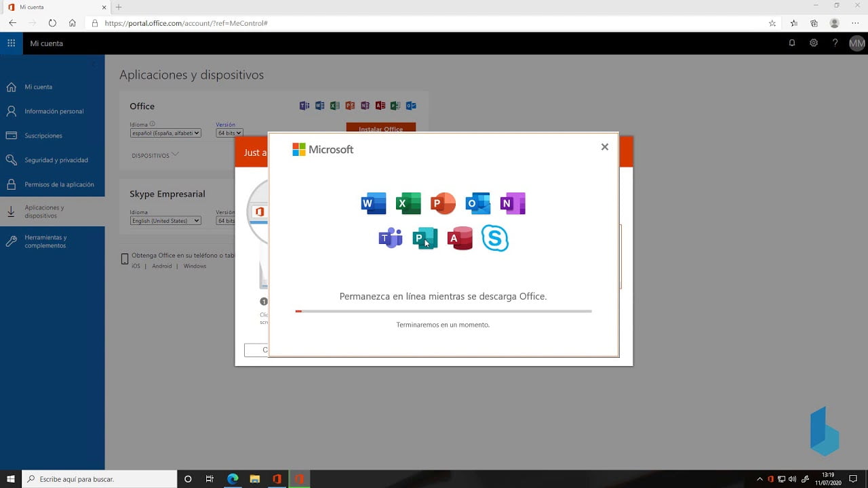Open the Office portal settings gear
868x488 pixels.
[x=814, y=43]
